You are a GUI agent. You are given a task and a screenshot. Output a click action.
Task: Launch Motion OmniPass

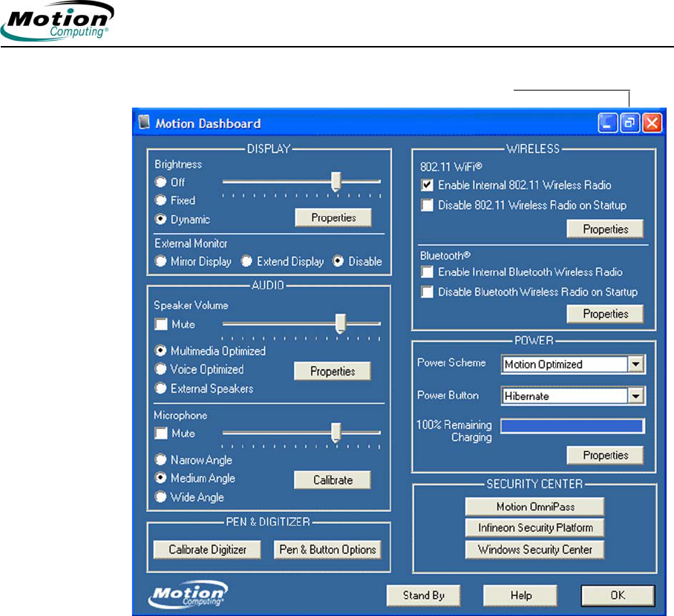point(534,506)
